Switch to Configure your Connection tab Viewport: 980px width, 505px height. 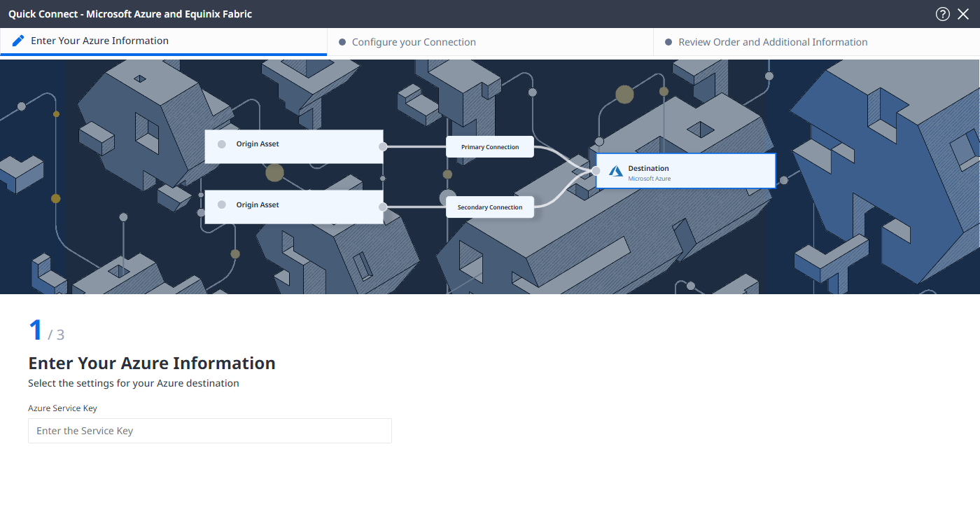(490, 42)
